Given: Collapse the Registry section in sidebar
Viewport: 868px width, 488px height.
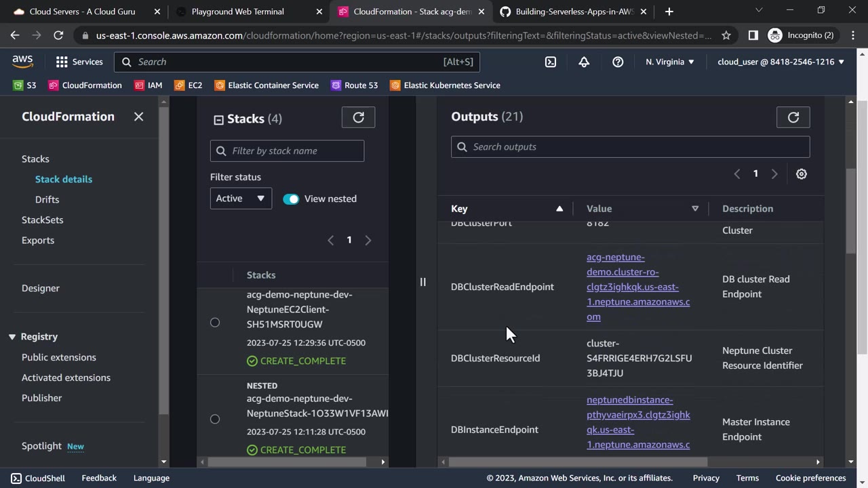Looking at the screenshot, I should click(12, 337).
